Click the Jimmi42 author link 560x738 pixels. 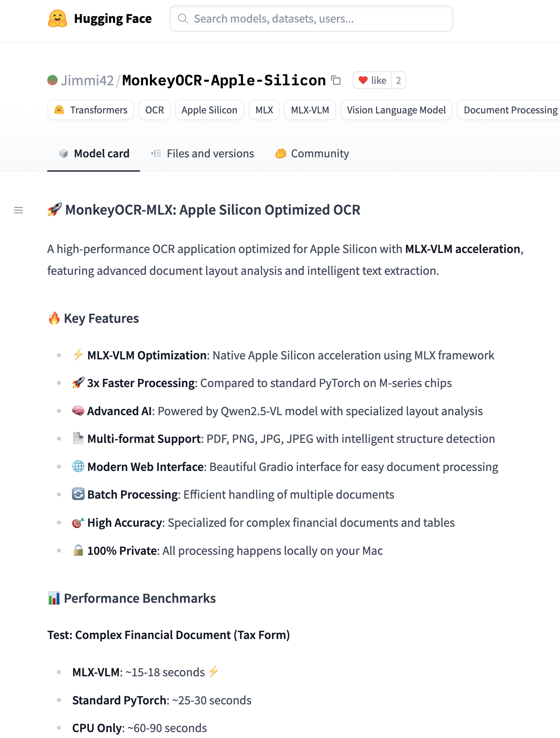[x=87, y=80]
